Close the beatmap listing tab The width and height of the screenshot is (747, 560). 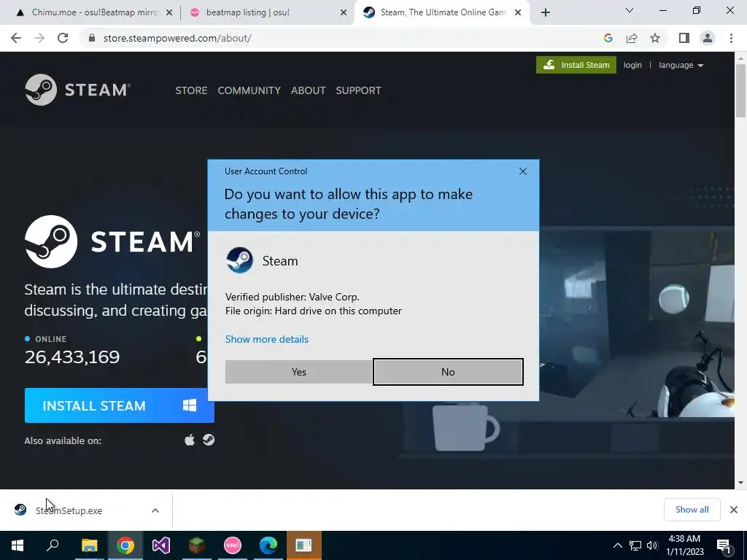tap(344, 13)
